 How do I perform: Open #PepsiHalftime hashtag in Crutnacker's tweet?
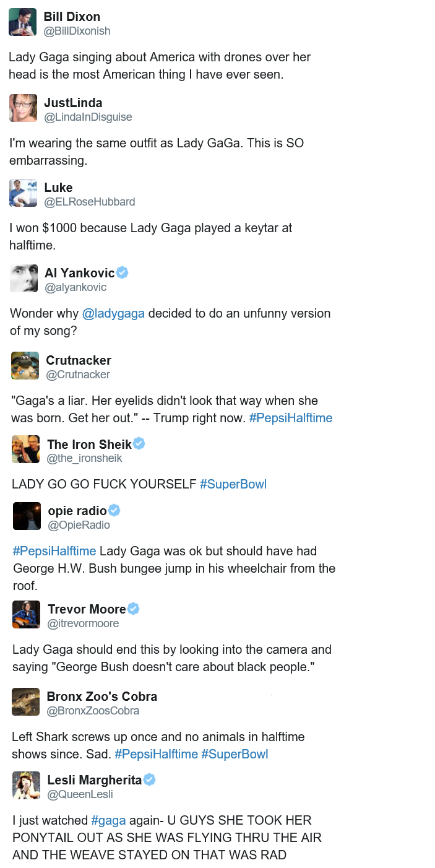[x=291, y=418]
